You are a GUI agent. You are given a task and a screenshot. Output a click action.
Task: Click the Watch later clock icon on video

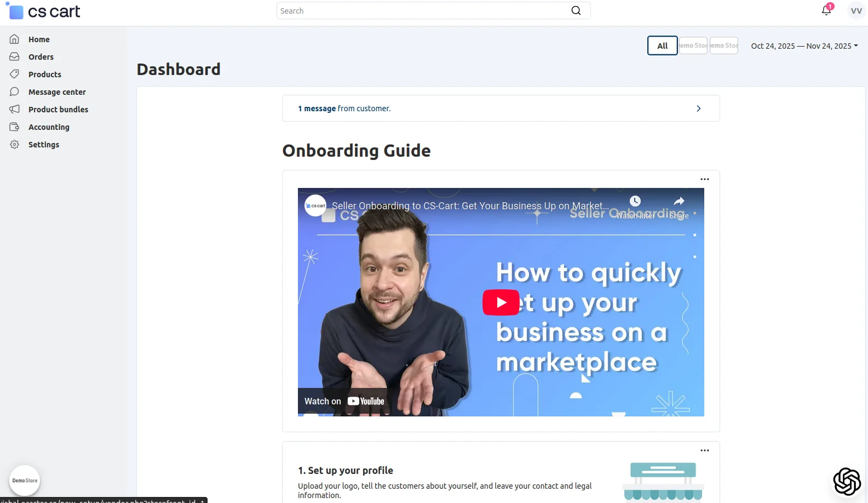(635, 201)
